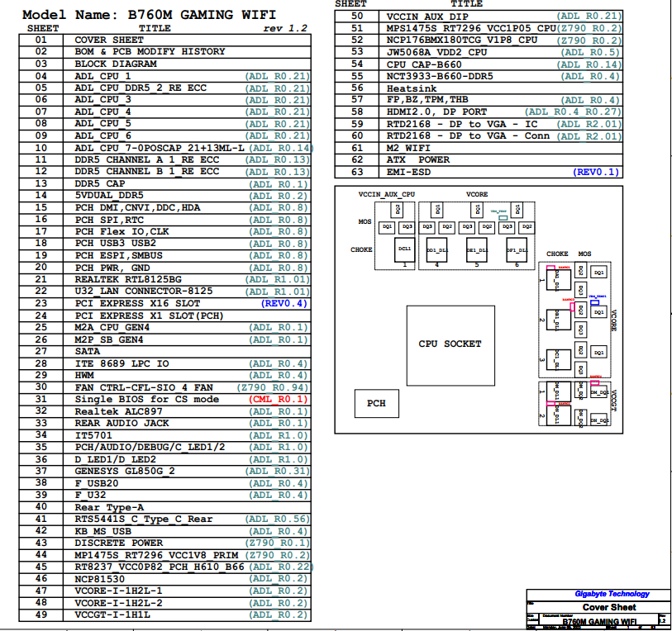Click the "D_LED1/D_LED2" sheet title
The width and height of the screenshot is (672, 631).
tap(115, 459)
